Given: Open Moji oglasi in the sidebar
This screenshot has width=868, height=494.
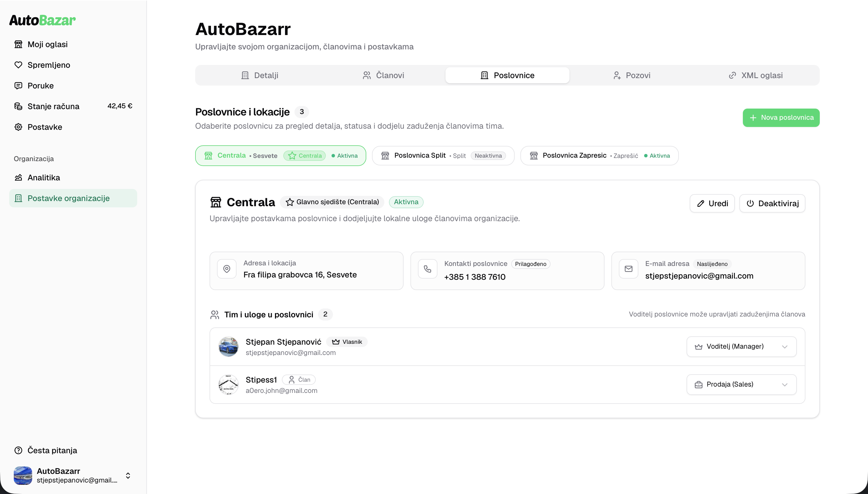Looking at the screenshot, I should pyautogui.click(x=73, y=45).
